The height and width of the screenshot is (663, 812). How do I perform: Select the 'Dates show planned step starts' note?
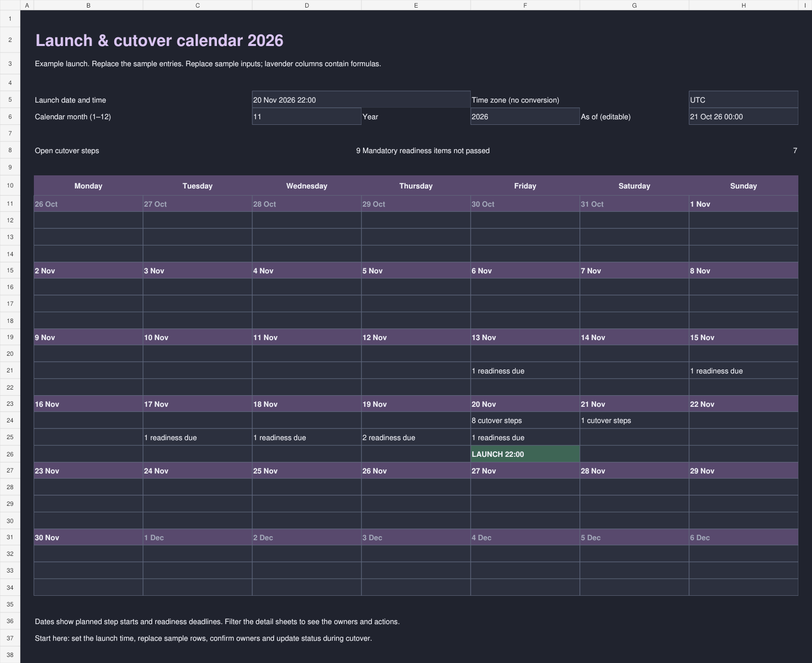217,622
